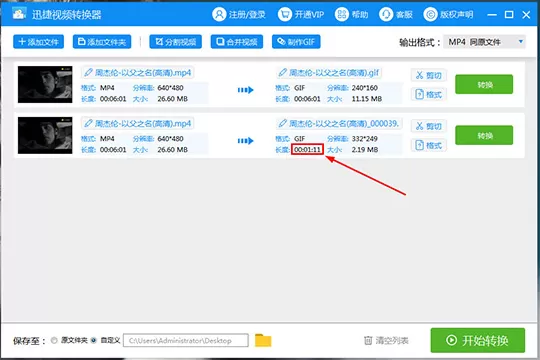Click 格式 (format) for the second row
This screenshot has height=360, width=540.
click(429, 145)
